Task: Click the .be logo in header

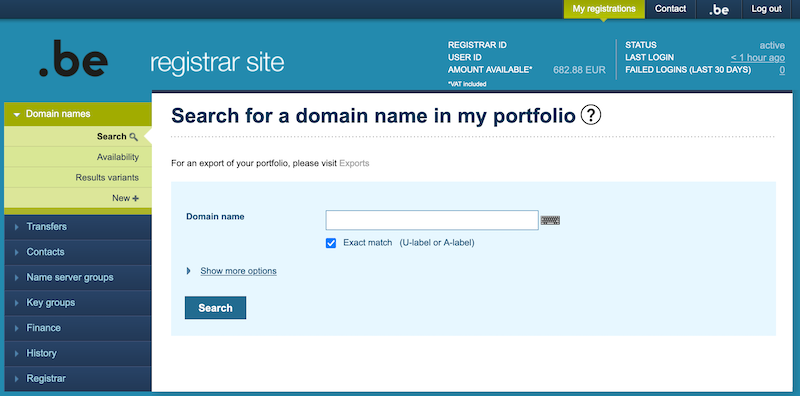Action: [73, 59]
